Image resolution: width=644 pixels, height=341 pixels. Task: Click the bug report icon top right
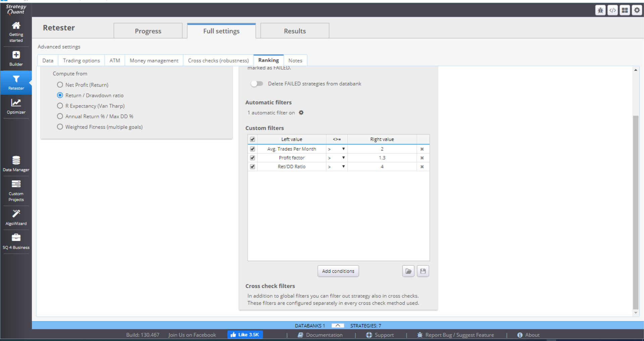tap(600, 10)
